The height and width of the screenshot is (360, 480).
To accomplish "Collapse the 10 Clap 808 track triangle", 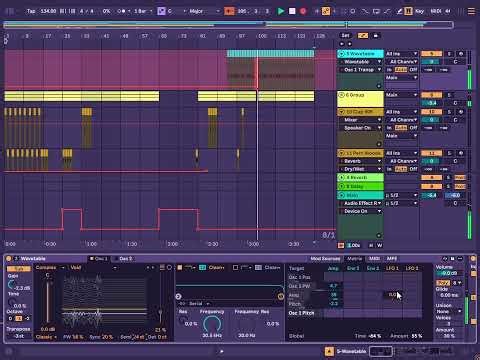I will [x=341, y=112].
